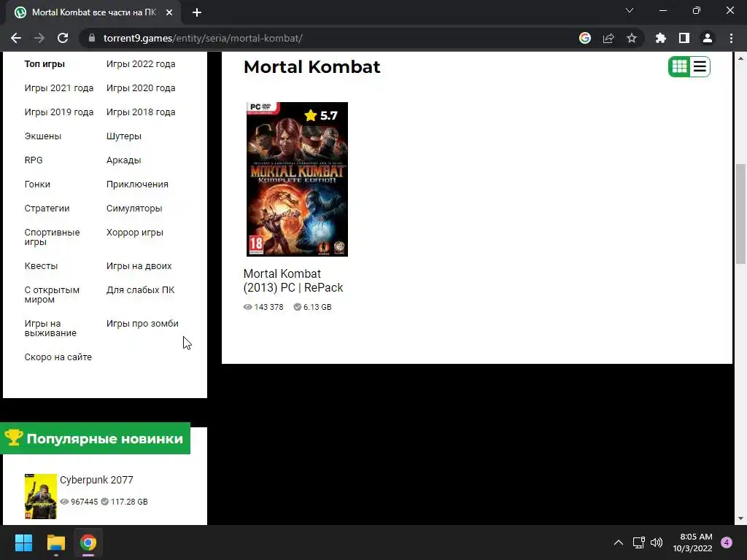This screenshot has width=747, height=560.
Task: Open Приключения category
Action: 137,184
